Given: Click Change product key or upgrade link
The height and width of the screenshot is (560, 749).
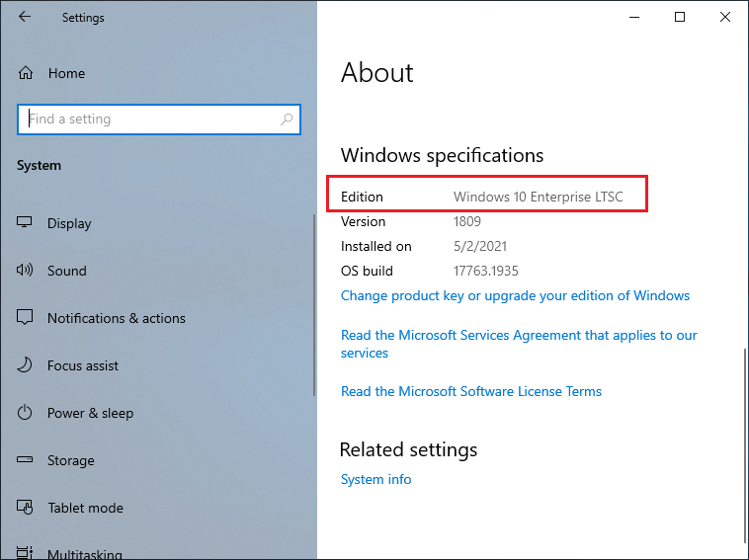Looking at the screenshot, I should (x=515, y=295).
